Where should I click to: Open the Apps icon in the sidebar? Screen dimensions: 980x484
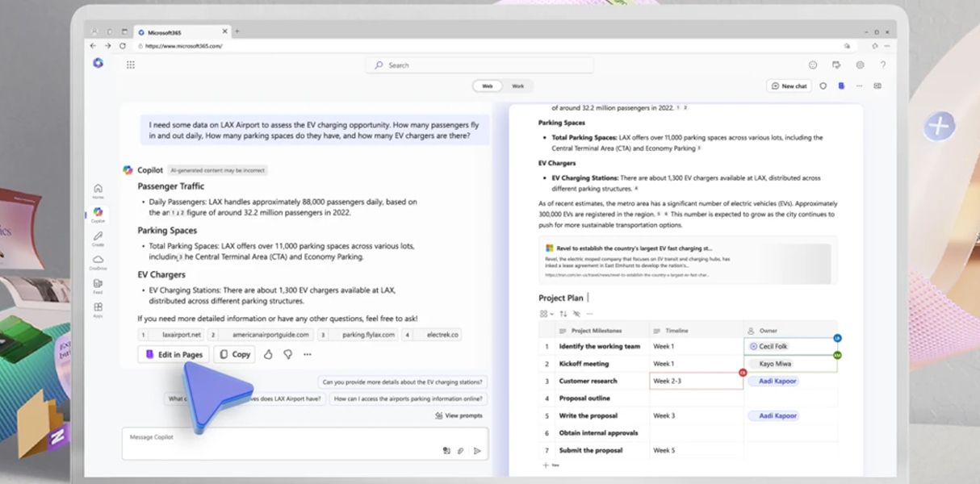pyautogui.click(x=98, y=309)
